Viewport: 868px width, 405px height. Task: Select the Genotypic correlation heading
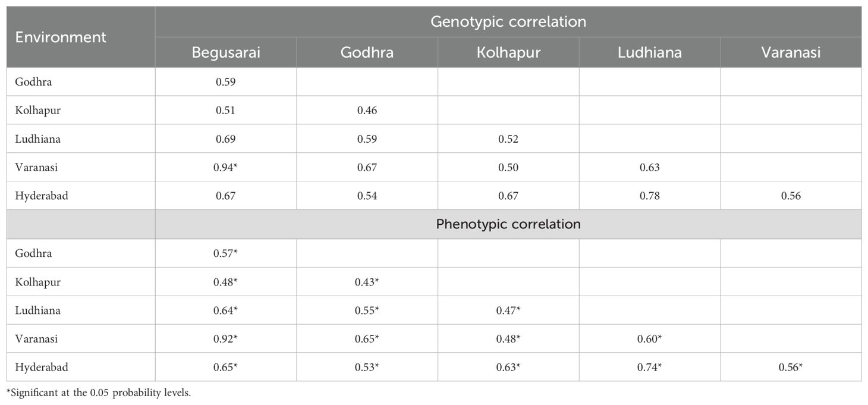[508, 22]
